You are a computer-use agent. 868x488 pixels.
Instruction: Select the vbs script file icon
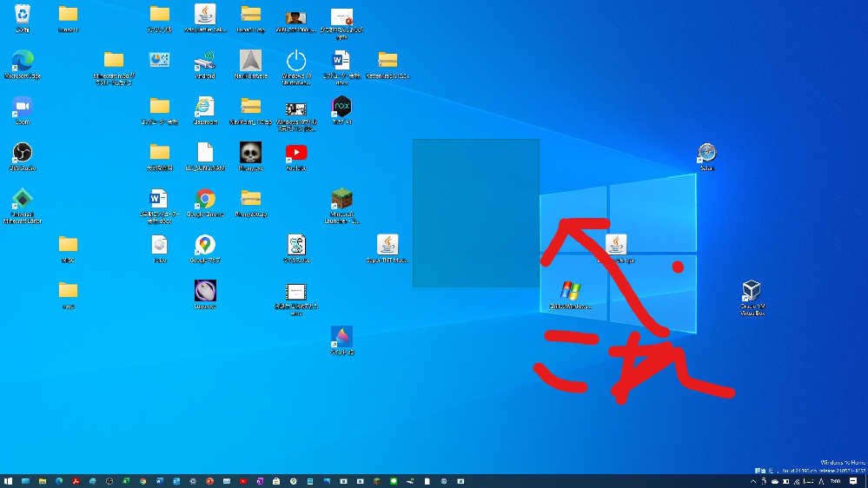(296, 248)
